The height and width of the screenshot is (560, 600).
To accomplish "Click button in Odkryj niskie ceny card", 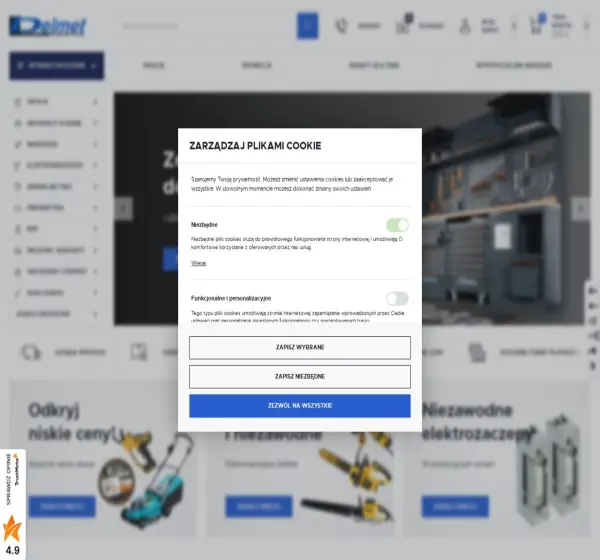I will (62, 506).
